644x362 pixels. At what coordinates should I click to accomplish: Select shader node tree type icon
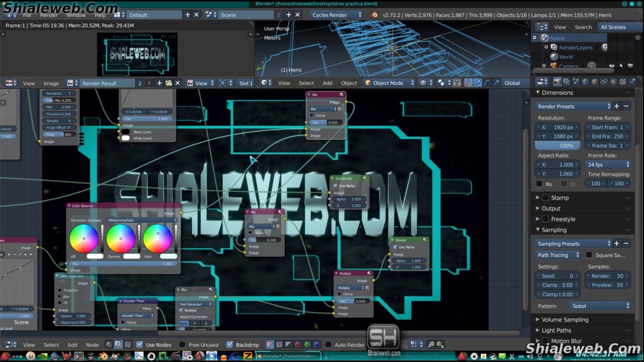[109, 344]
